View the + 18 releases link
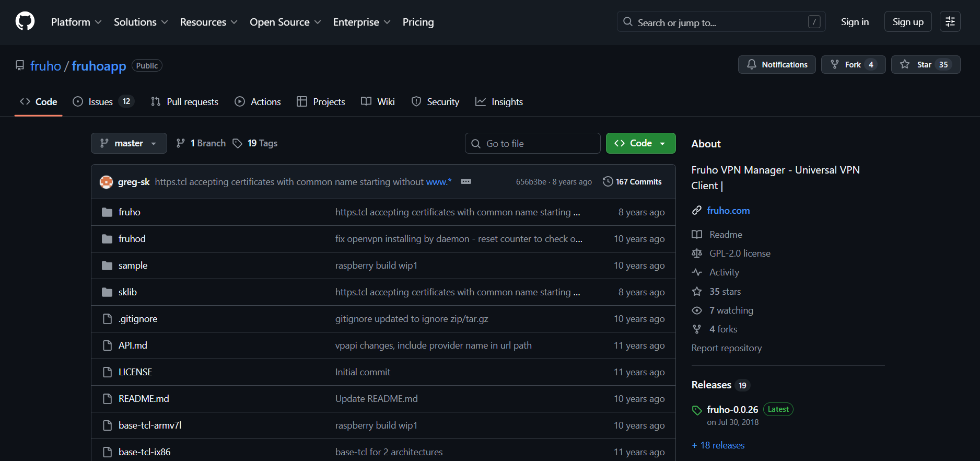The width and height of the screenshot is (980, 461). point(718,445)
